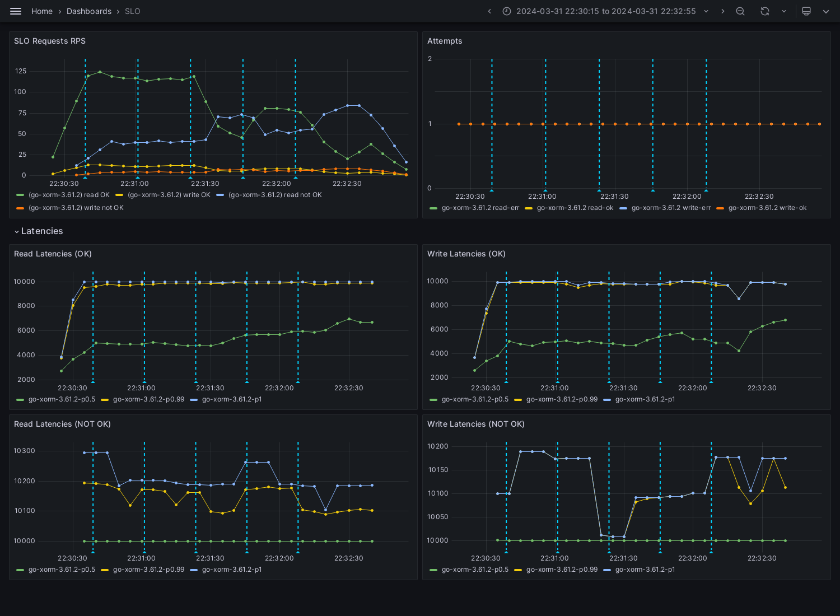
Task: Open Write Latencies (NOT OK) panel title
Action: 476,424
